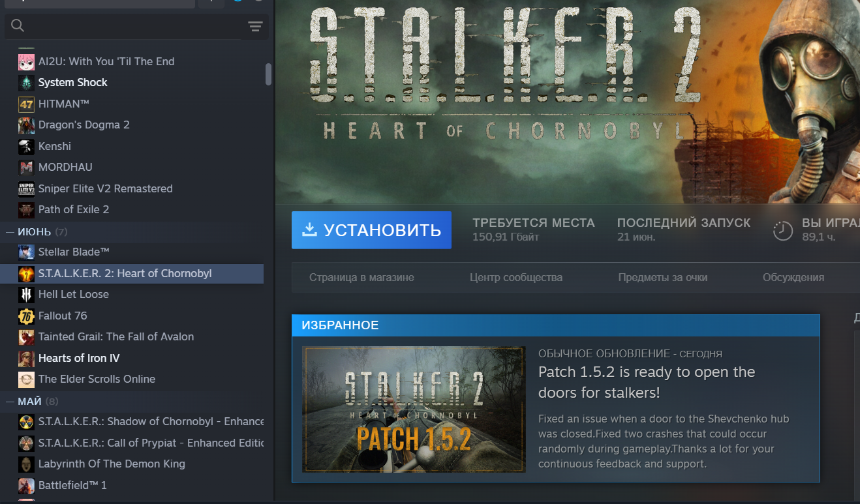Click the ОБЫЧНОЕ ОБНОВЛЕНИЕ - СЕГОДНЯ label
Viewport: 860px width, 504px height.
point(630,354)
